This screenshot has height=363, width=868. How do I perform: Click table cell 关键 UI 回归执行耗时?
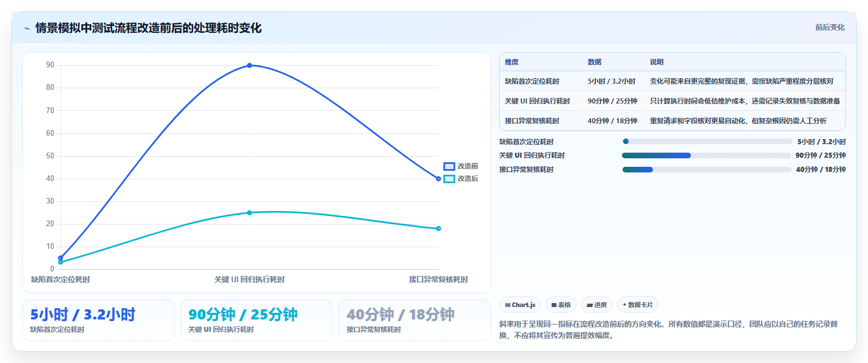538,101
